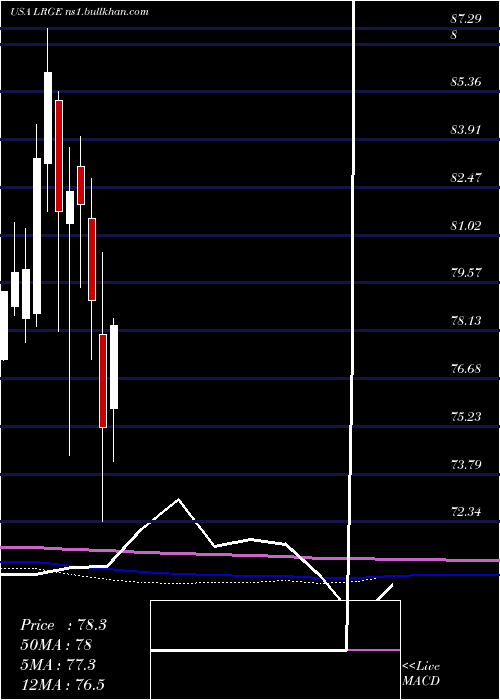
Task: Click the 85.36 price axis label
Action: [x=466, y=82]
